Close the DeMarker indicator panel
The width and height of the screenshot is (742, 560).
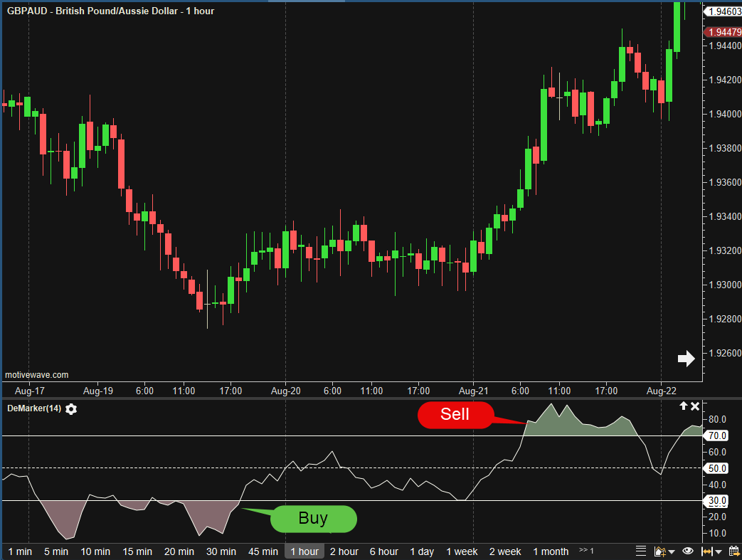point(695,406)
